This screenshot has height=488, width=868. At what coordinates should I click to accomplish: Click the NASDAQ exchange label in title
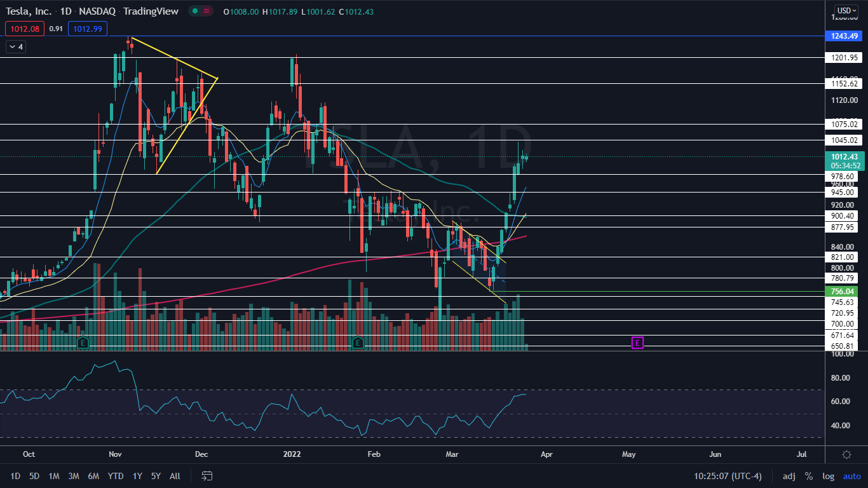click(97, 11)
